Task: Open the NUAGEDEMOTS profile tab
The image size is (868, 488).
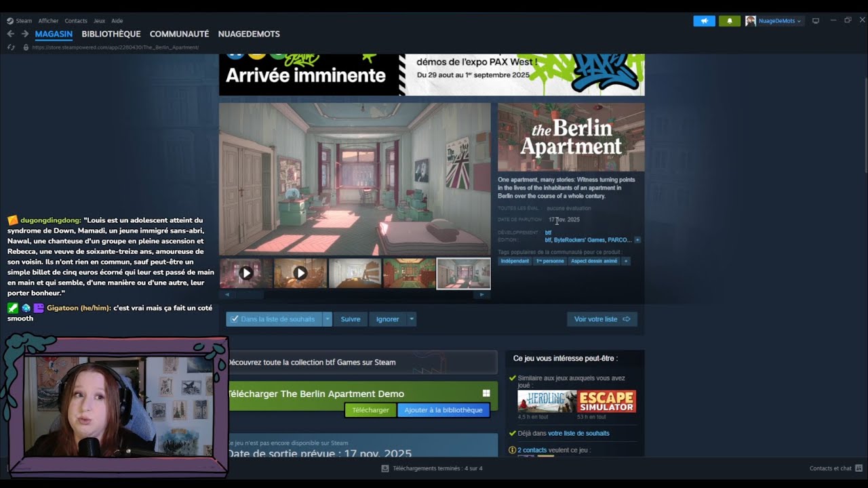Action: [249, 34]
